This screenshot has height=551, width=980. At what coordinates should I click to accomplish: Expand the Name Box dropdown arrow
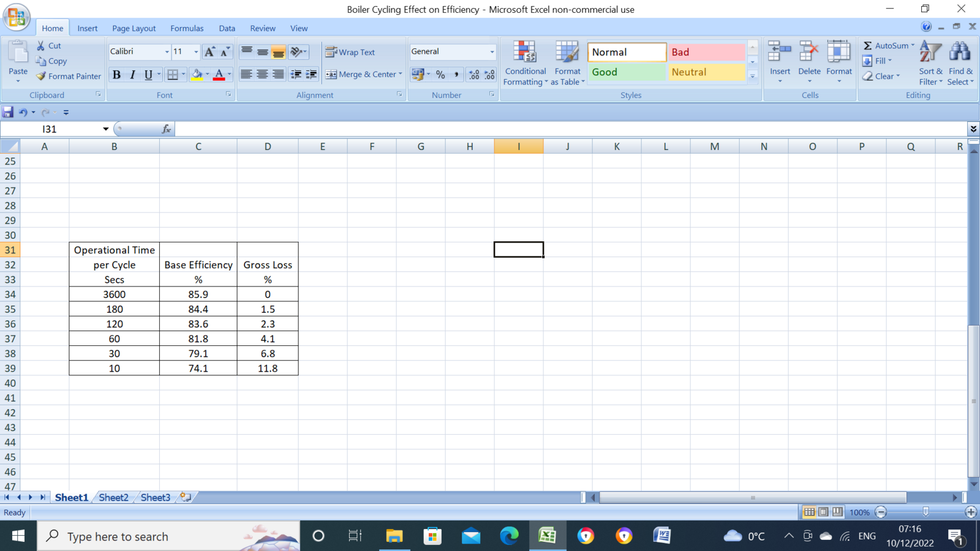click(105, 129)
